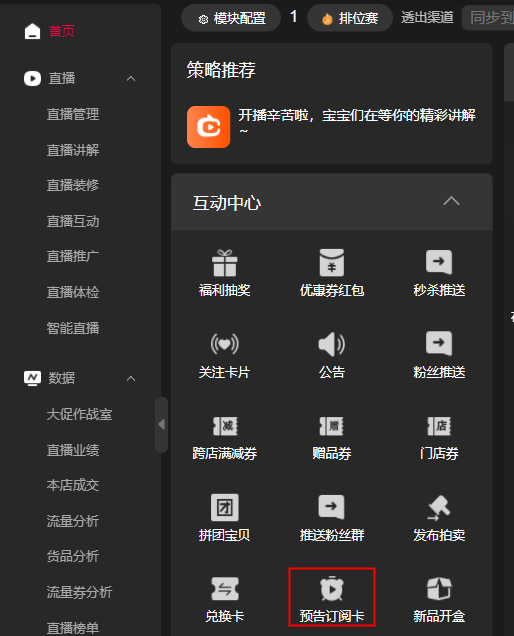514x636 pixels.
Task: Click the 赠品券 coupon icon
Action: 331,426
